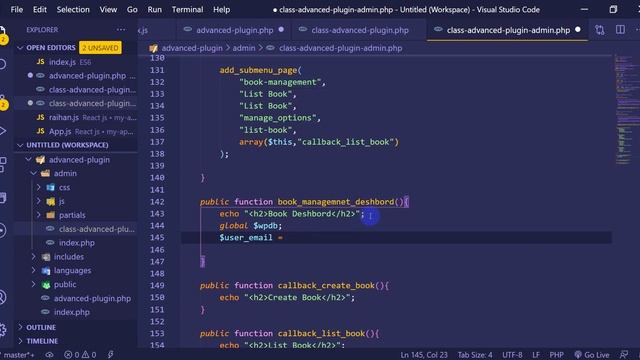Split the editor right
The height and width of the screenshot is (360, 640).
[x=620, y=30]
